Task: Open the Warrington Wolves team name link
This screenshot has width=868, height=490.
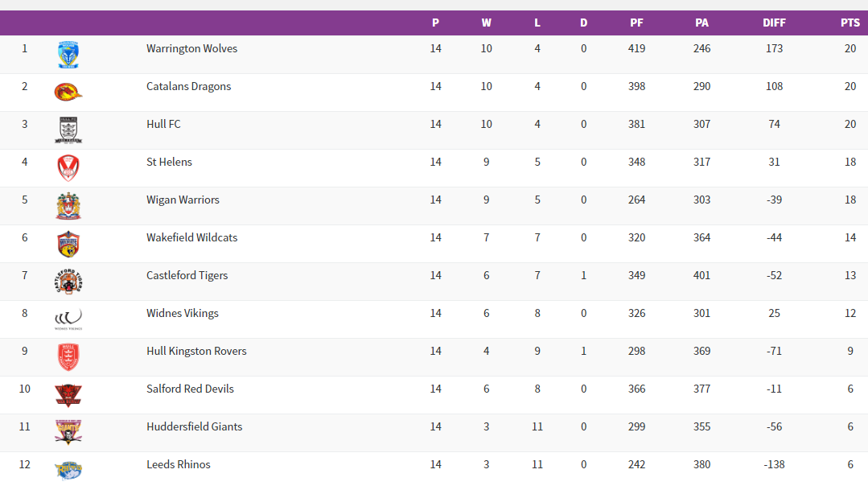Action: tap(191, 48)
